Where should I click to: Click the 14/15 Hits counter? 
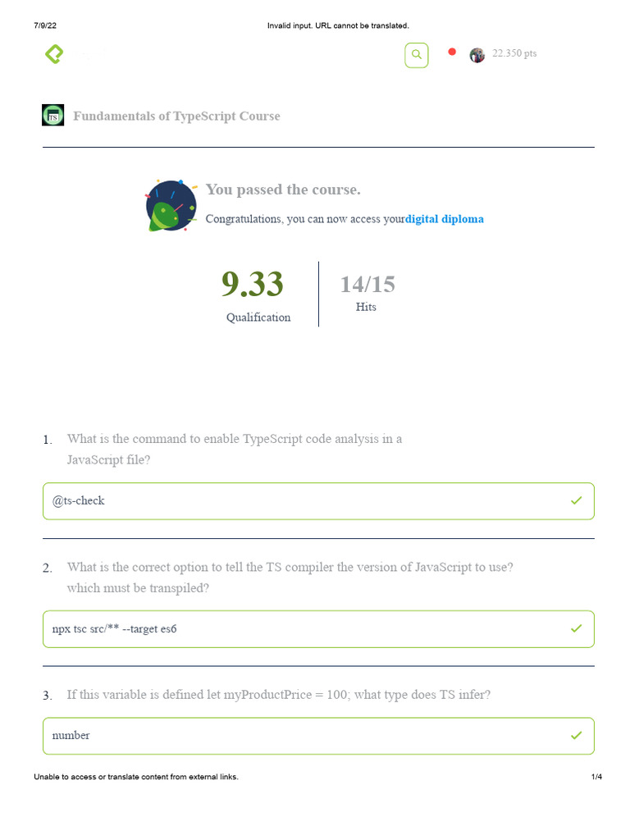click(x=367, y=285)
